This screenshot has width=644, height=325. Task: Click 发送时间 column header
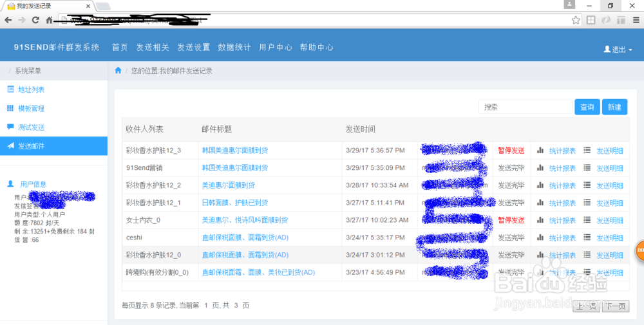click(360, 129)
